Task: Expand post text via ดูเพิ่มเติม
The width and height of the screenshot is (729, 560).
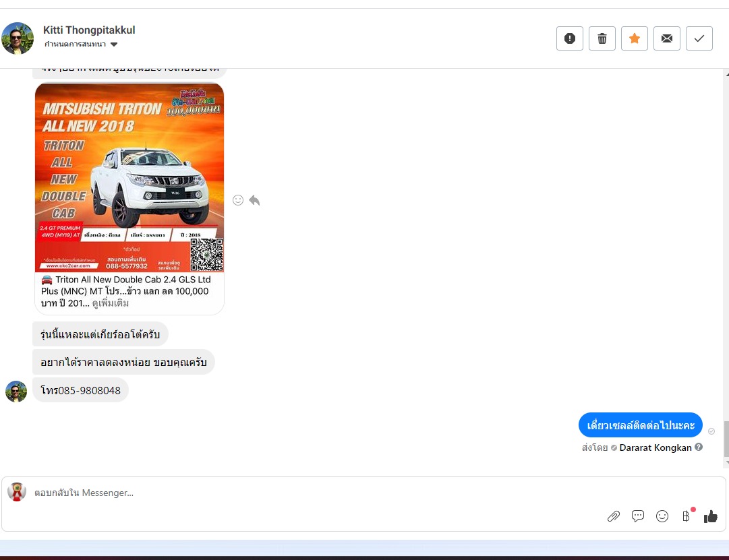Action: point(111,303)
